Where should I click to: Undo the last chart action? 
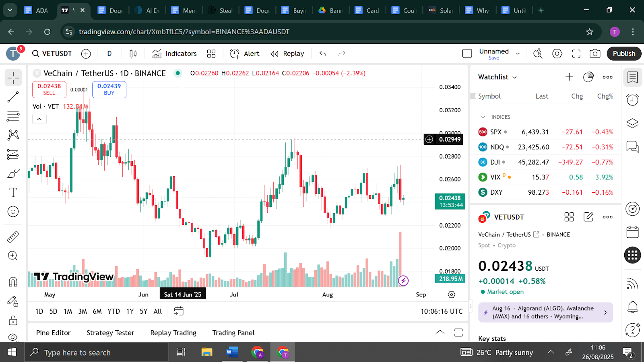click(323, 53)
